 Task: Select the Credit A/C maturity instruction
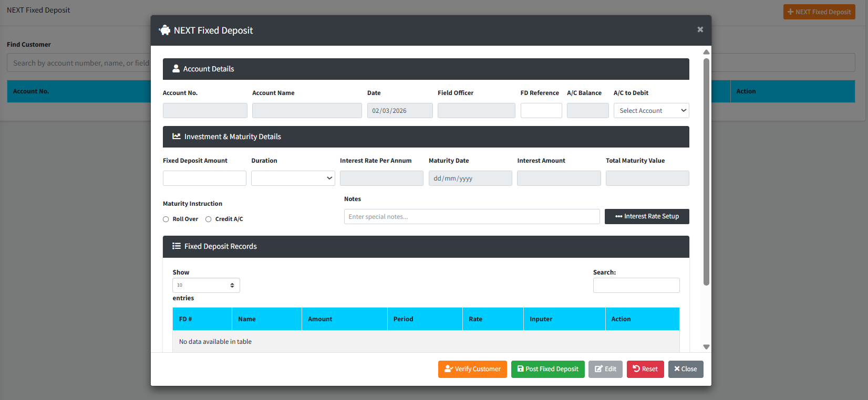pyautogui.click(x=209, y=219)
